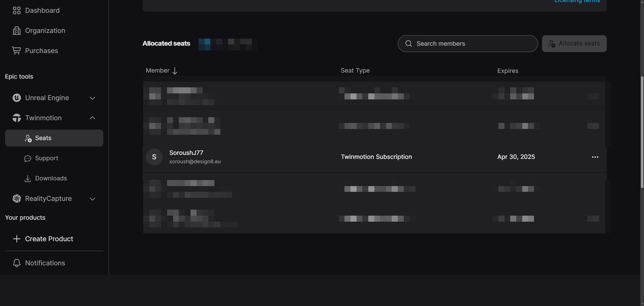Open the Dashboard icon in sidebar
644x306 pixels.
point(17,10)
